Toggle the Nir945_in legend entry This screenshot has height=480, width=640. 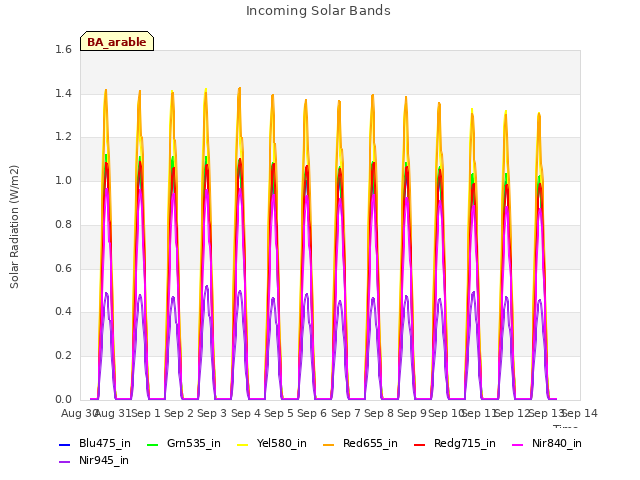tap(94, 460)
